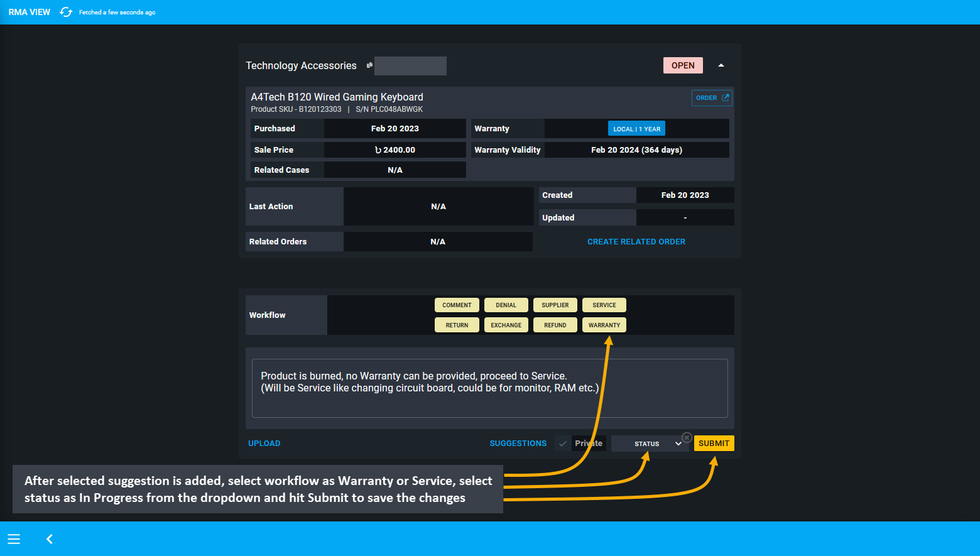
Task: Click the Related Orders N/A value
Action: pyautogui.click(x=438, y=242)
